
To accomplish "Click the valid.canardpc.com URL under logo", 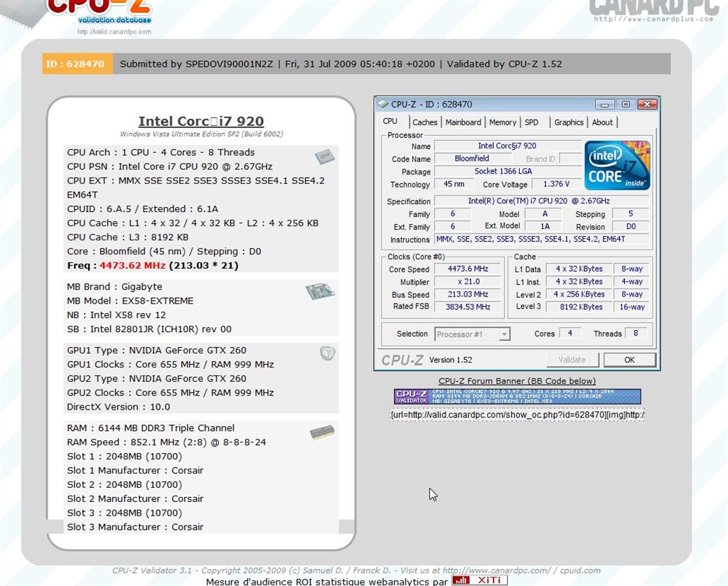I will 114,32.
